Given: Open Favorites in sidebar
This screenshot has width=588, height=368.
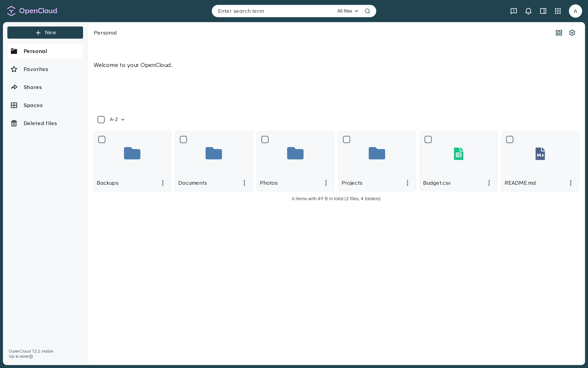Looking at the screenshot, I should tap(45, 69).
